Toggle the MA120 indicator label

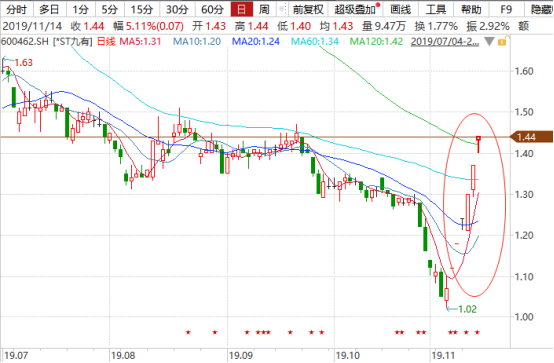click(x=376, y=42)
